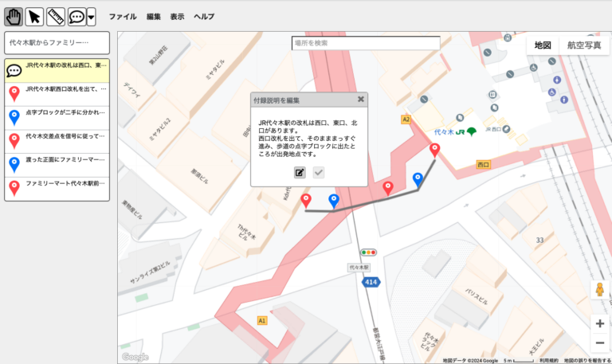
Task: Open the 表示 menu
Action: coord(177,17)
